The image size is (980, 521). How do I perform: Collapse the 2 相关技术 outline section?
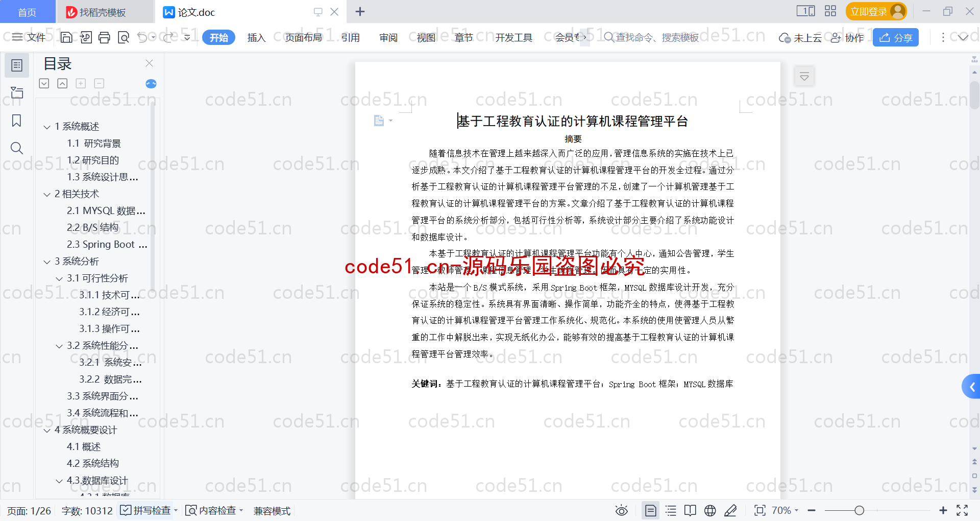pyautogui.click(x=47, y=194)
